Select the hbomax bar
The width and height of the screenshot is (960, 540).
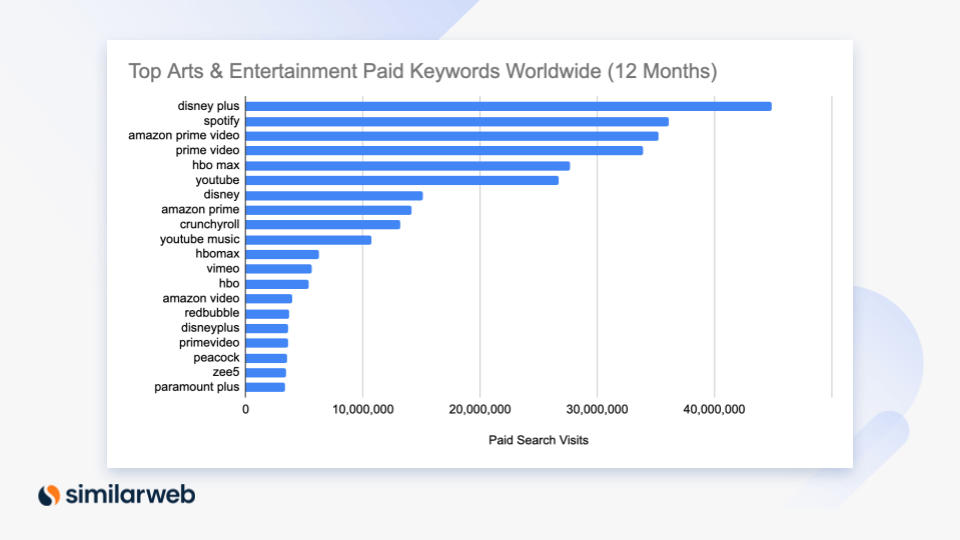coord(282,255)
